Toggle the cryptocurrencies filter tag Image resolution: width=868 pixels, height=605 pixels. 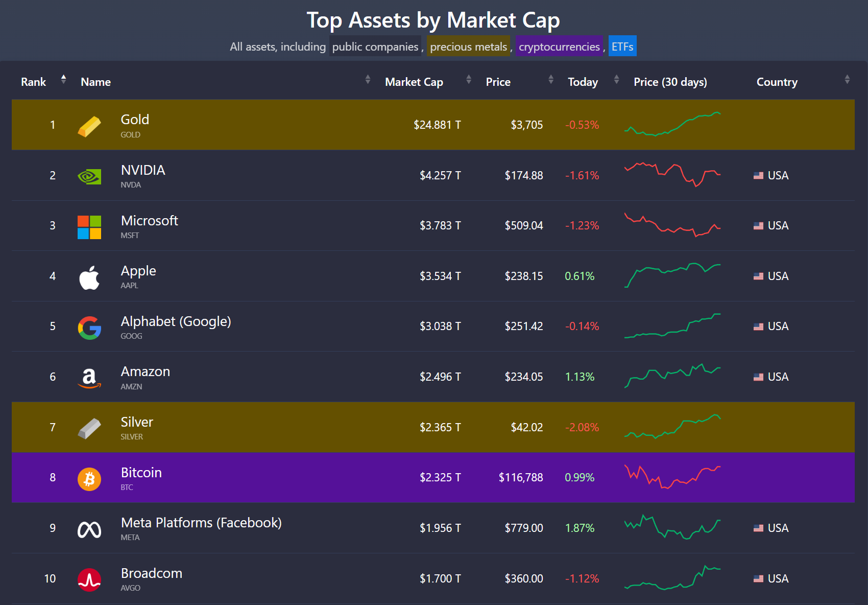[x=559, y=46]
